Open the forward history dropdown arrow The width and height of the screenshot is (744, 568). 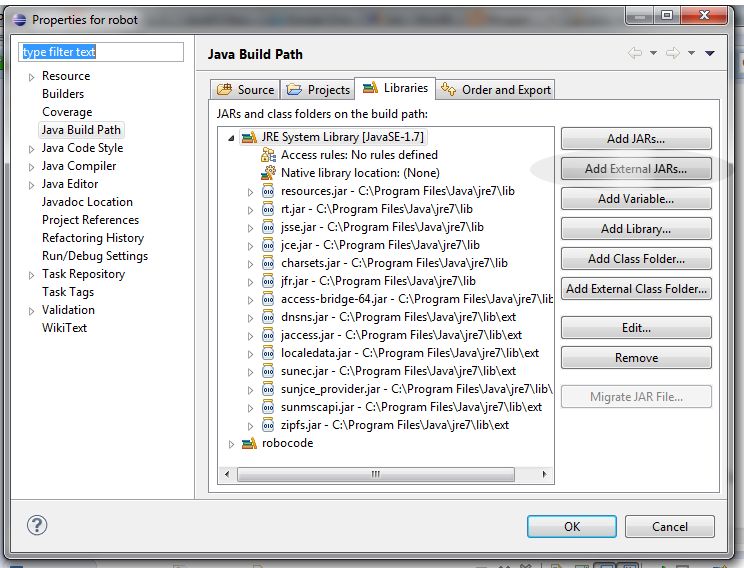[691, 53]
